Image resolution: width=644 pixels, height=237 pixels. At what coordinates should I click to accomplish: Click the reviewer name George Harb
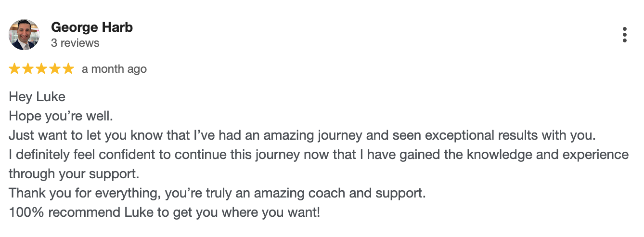pos(91,27)
